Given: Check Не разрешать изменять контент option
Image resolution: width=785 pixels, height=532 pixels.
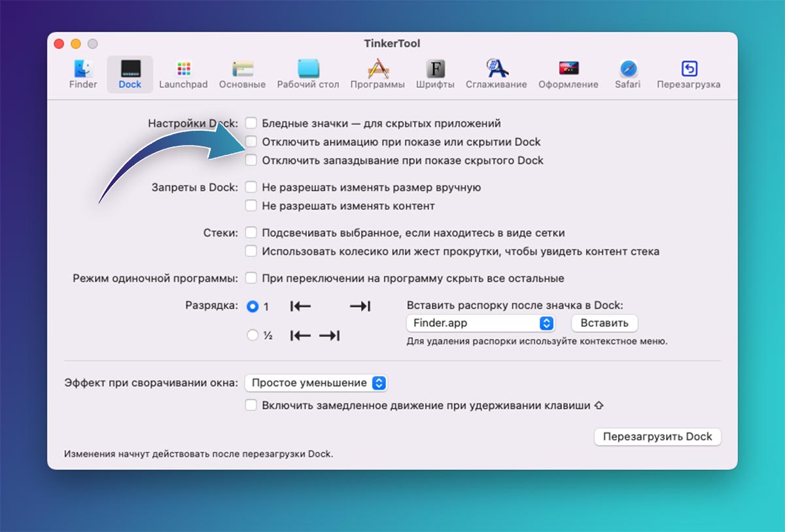Looking at the screenshot, I should click(x=251, y=206).
